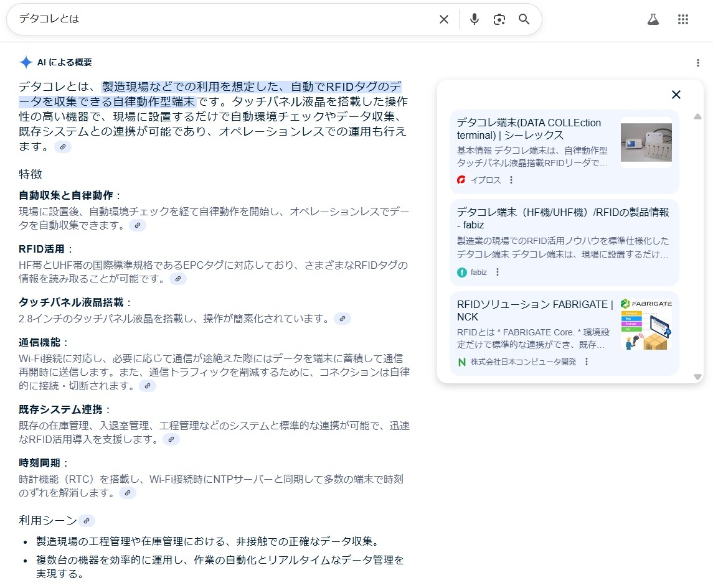Click the fabiz site favicon
Image resolution: width=713 pixels, height=588 pixels.
[461, 272]
